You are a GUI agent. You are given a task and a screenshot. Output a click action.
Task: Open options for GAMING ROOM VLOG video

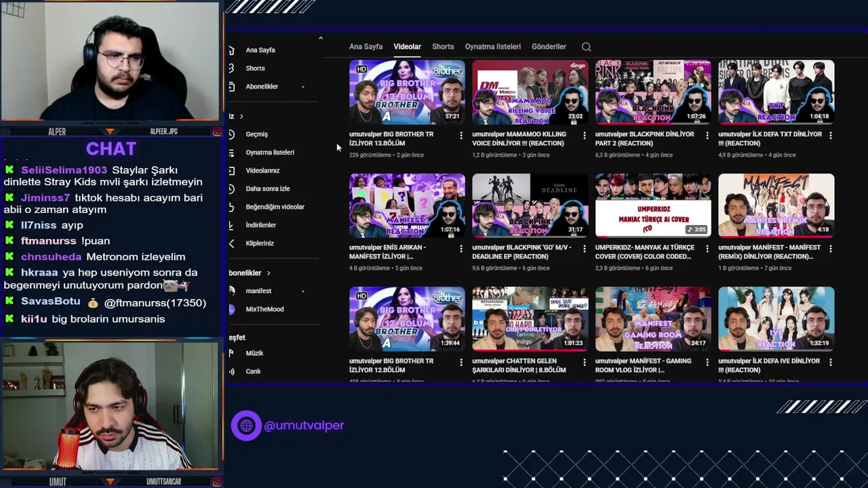(x=707, y=363)
